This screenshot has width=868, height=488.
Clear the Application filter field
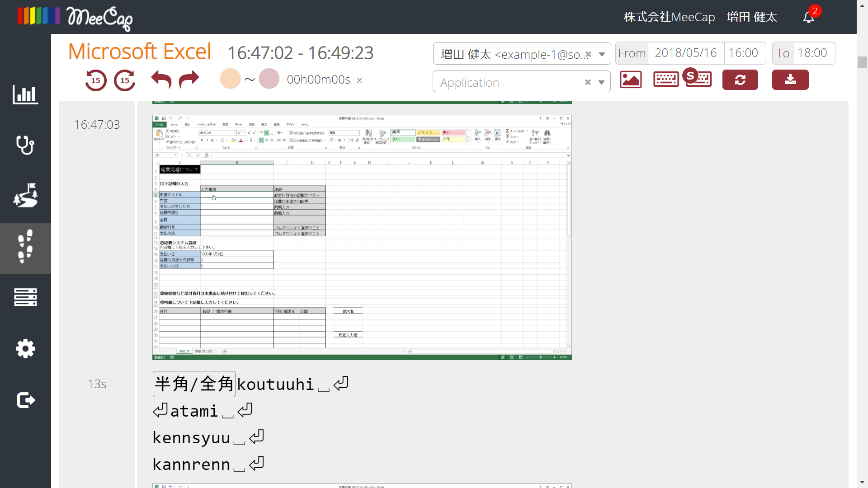(x=588, y=82)
